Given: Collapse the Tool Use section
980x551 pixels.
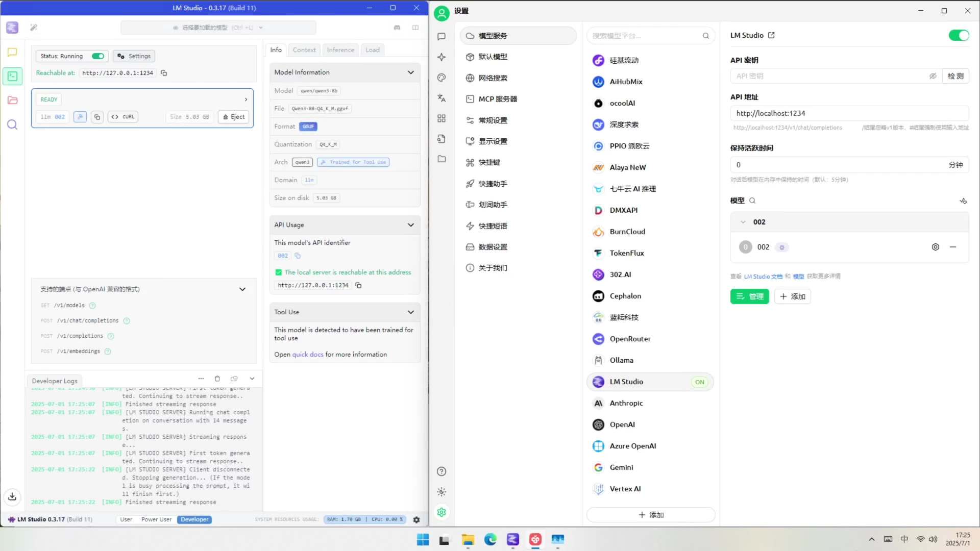Looking at the screenshot, I should point(411,312).
